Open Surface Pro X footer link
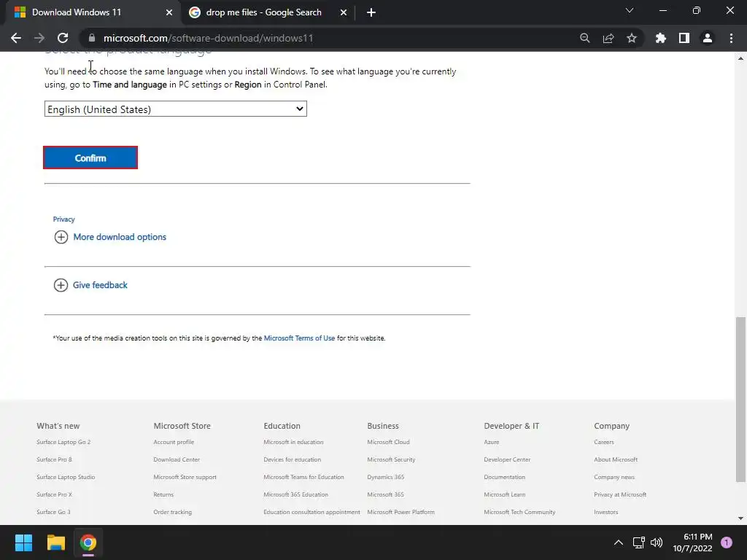 coord(54,495)
